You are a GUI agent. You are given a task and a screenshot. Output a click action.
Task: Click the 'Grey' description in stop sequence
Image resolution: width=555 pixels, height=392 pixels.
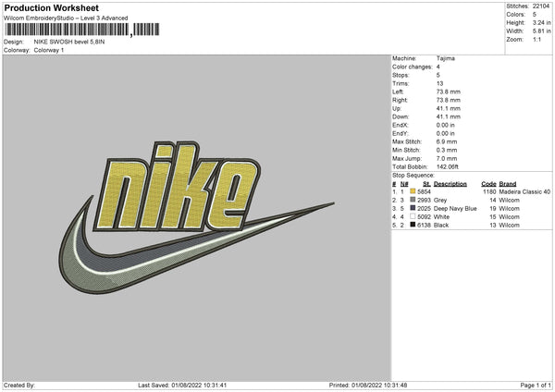point(440,201)
